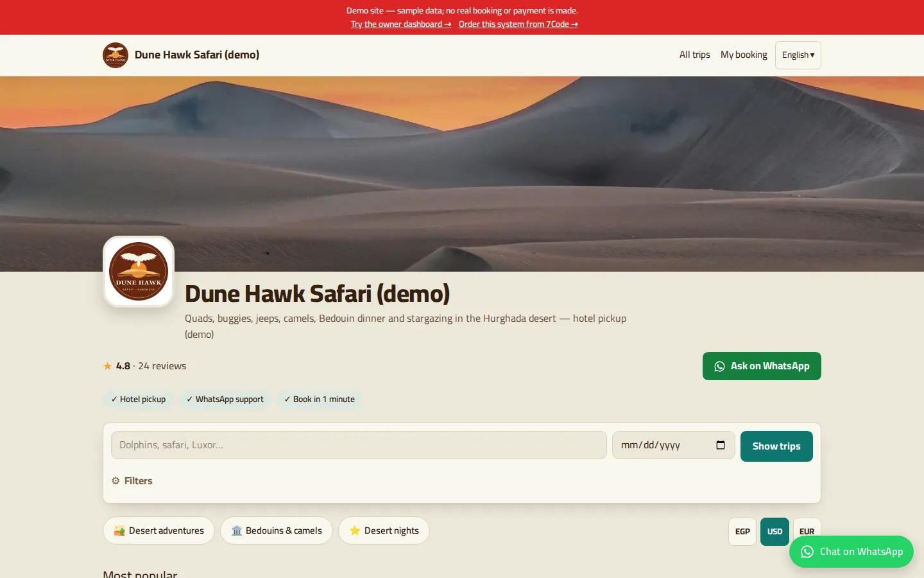
Task: Open the large Dune Hawk profile logo
Action: (x=139, y=272)
